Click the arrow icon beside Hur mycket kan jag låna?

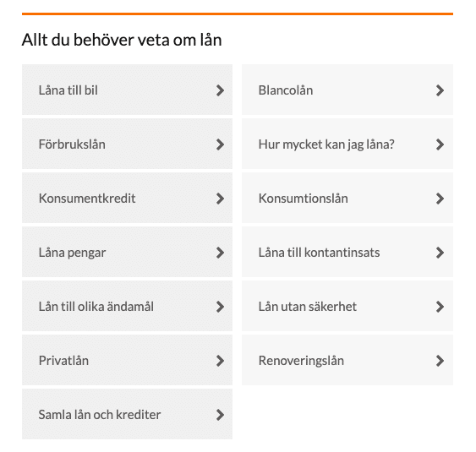point(440,144)
